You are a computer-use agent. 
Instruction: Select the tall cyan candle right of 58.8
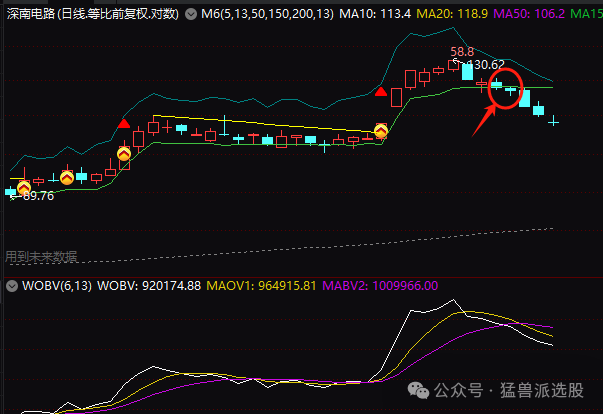467,71
